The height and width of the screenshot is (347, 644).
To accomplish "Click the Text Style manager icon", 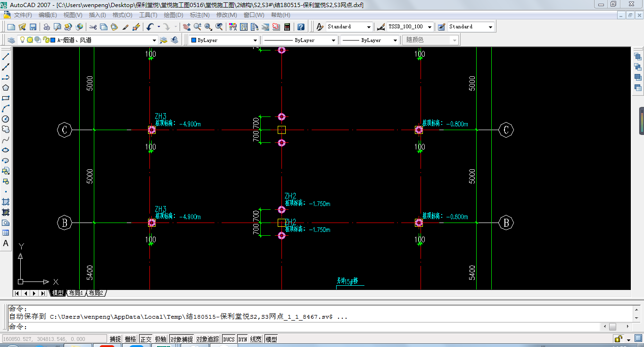I will point(320,27).
